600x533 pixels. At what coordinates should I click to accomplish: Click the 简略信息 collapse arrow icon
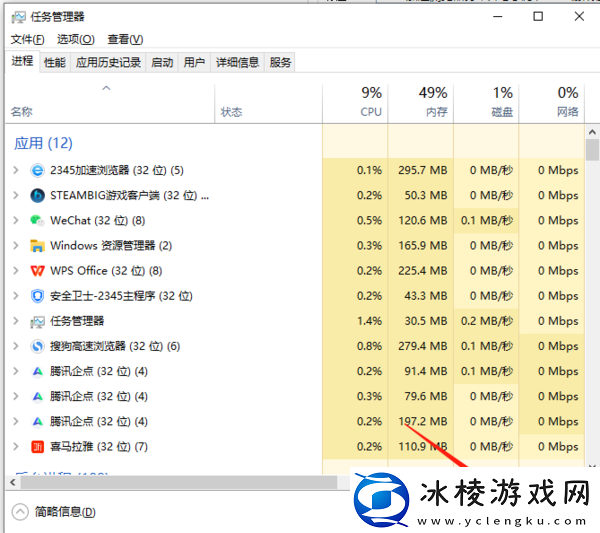click(20, 512)
